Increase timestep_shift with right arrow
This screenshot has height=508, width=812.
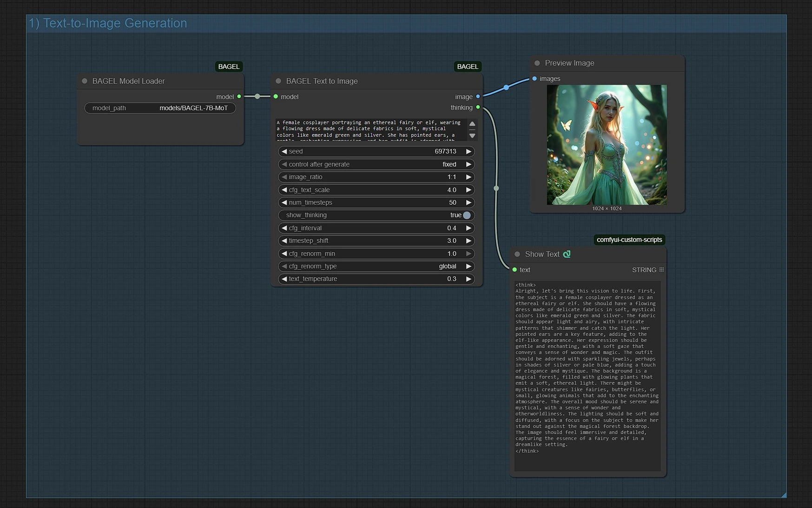pyautogui.click(x=469, y=241)
